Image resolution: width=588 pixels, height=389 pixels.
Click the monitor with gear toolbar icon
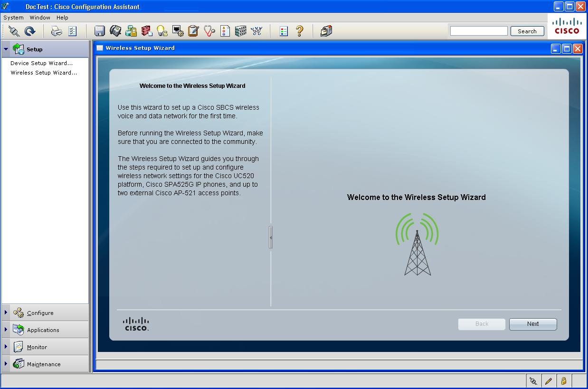point(178,31)
